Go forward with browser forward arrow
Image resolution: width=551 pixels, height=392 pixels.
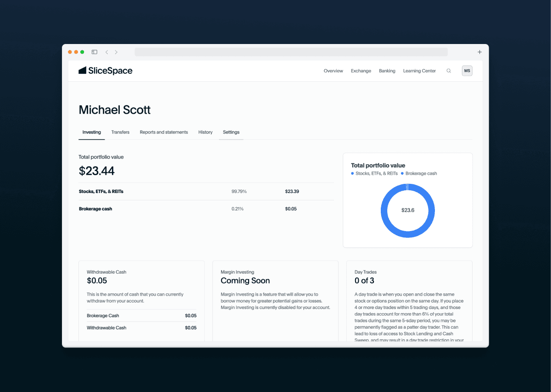116,52
